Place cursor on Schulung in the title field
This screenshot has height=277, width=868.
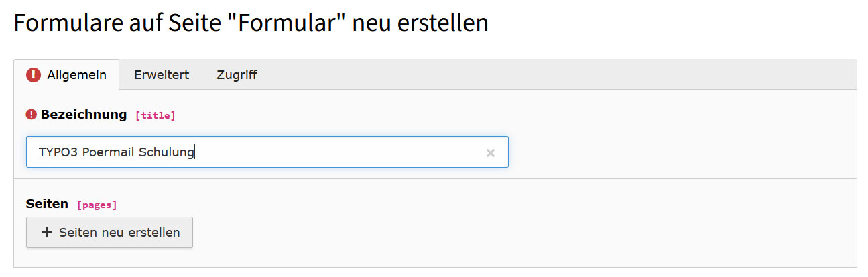(x=166, y=152)
